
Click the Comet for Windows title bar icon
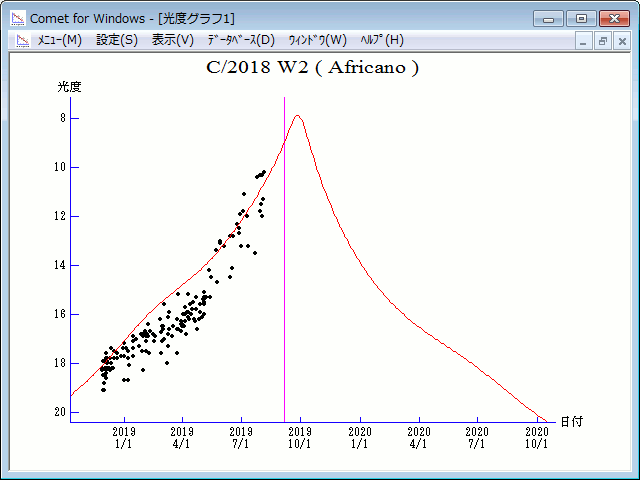[x=17, y=18]
